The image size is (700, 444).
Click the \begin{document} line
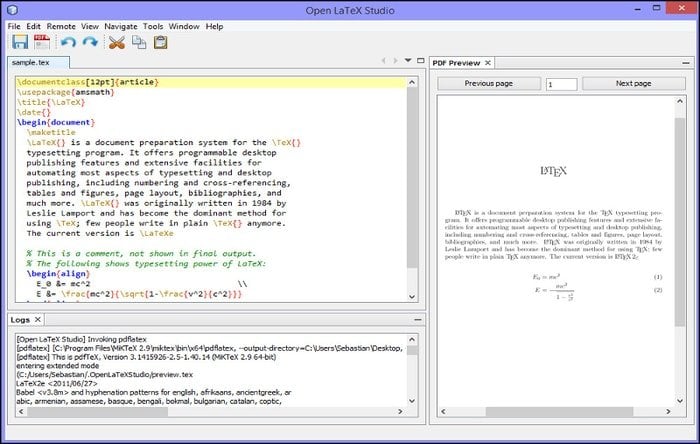point(56,122)
